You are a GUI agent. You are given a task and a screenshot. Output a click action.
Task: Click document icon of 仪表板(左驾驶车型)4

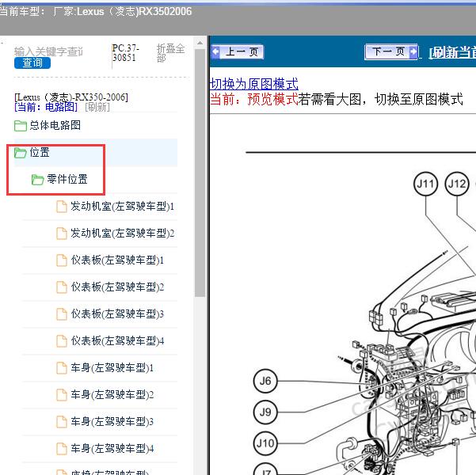click(62, 341)
